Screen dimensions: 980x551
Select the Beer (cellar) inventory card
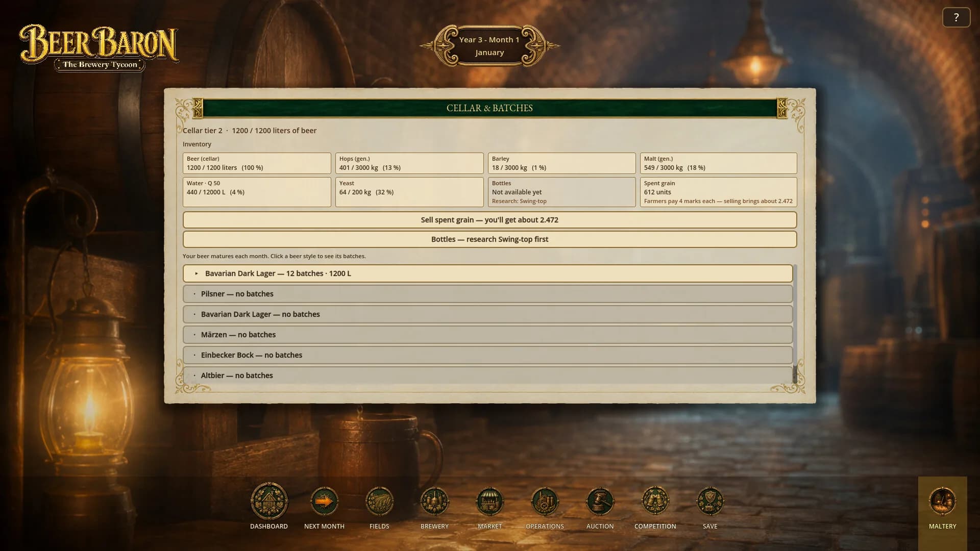click(257, 163)
